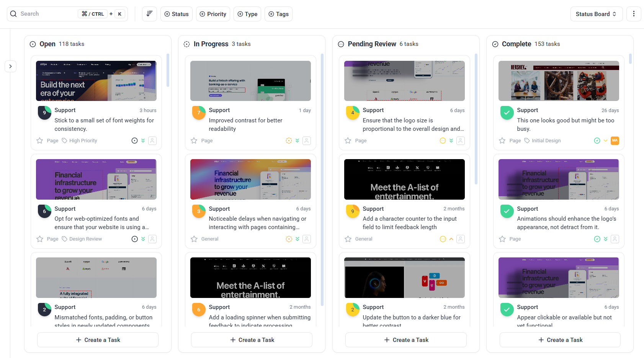Open the Status Board view dropdown

coord(596,14)
